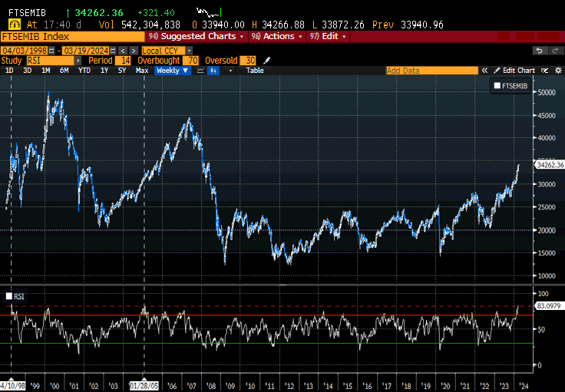This screenshot has height=392, width=565.
Task: Select the 5Y time range
Action: click(122, 70)
